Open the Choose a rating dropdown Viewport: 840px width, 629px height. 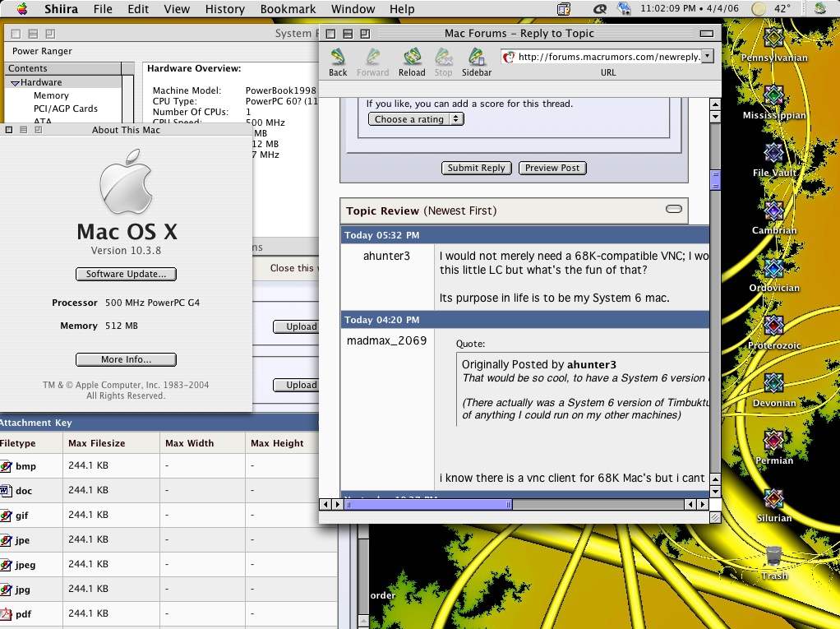pos(413,118)
